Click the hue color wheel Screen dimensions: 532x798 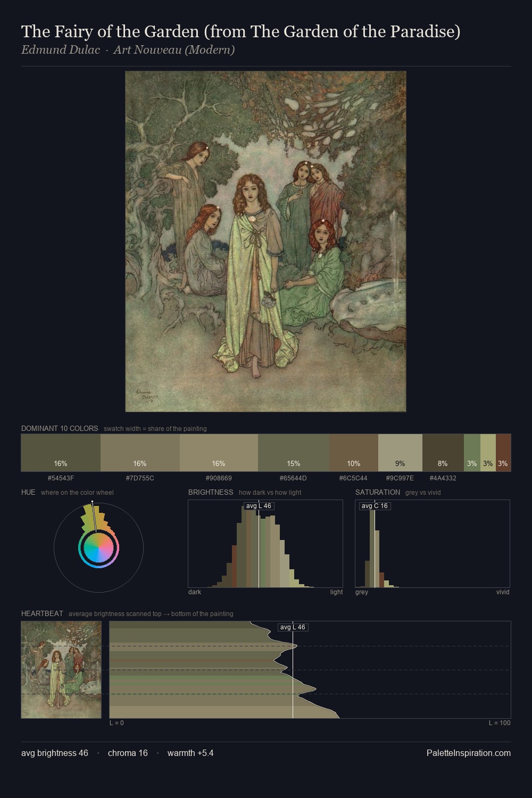click(98, 547)
